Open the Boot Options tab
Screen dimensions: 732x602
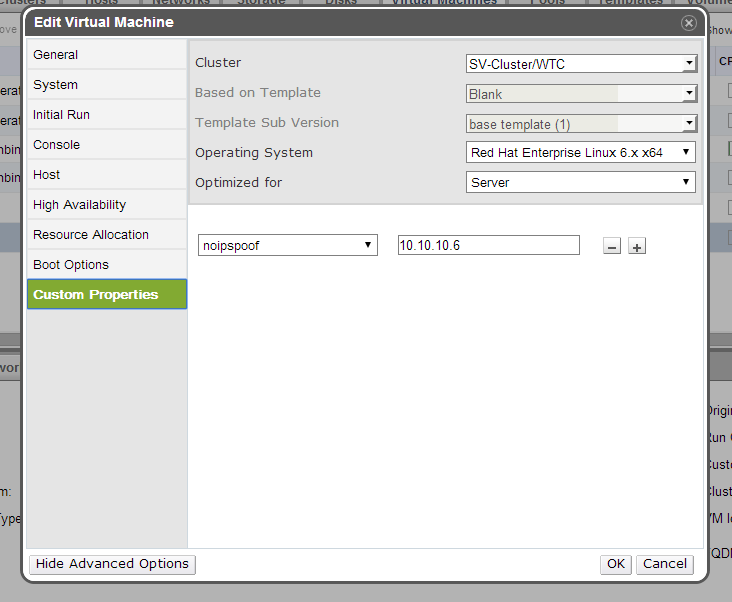coord(107,265)
